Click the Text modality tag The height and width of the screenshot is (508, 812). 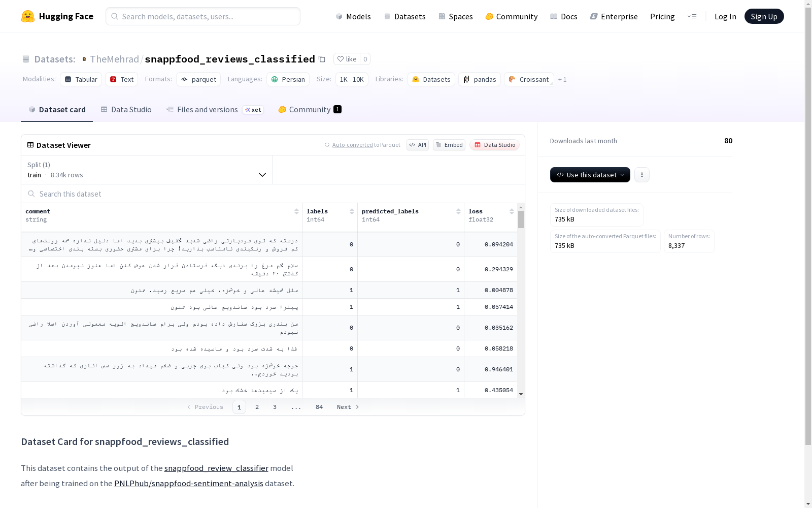[122, 79]
